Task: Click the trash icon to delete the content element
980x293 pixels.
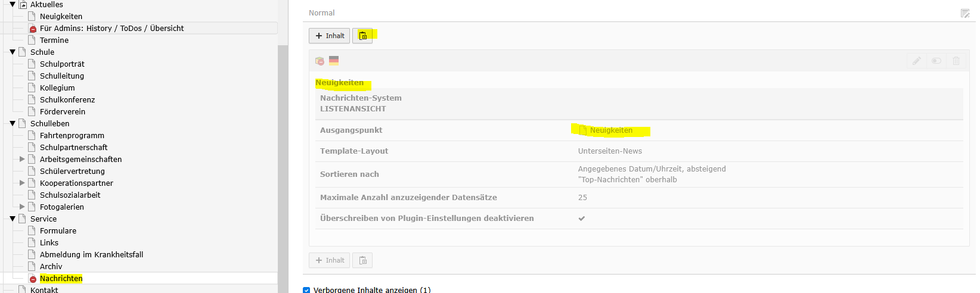Action: tap(956, 61)
